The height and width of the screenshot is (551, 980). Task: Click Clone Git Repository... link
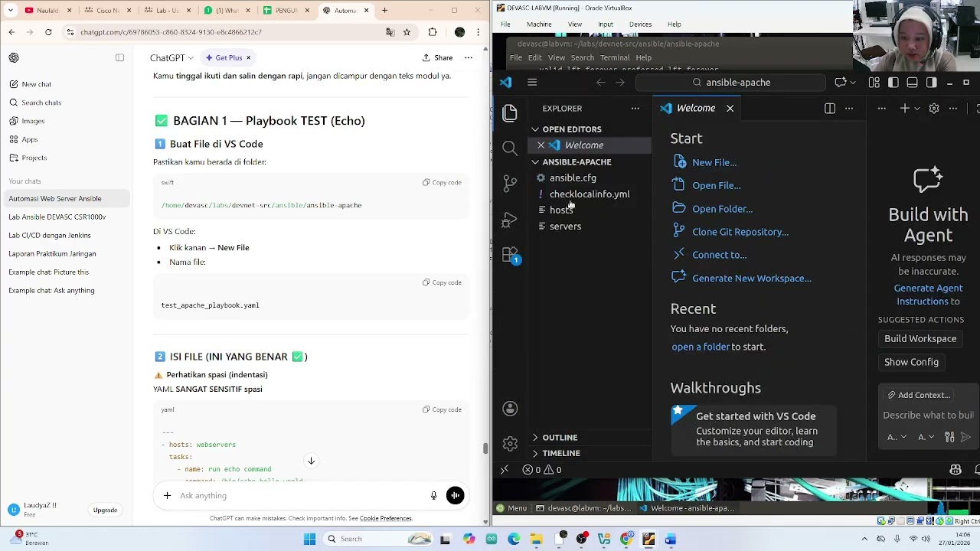coord(740,232)
